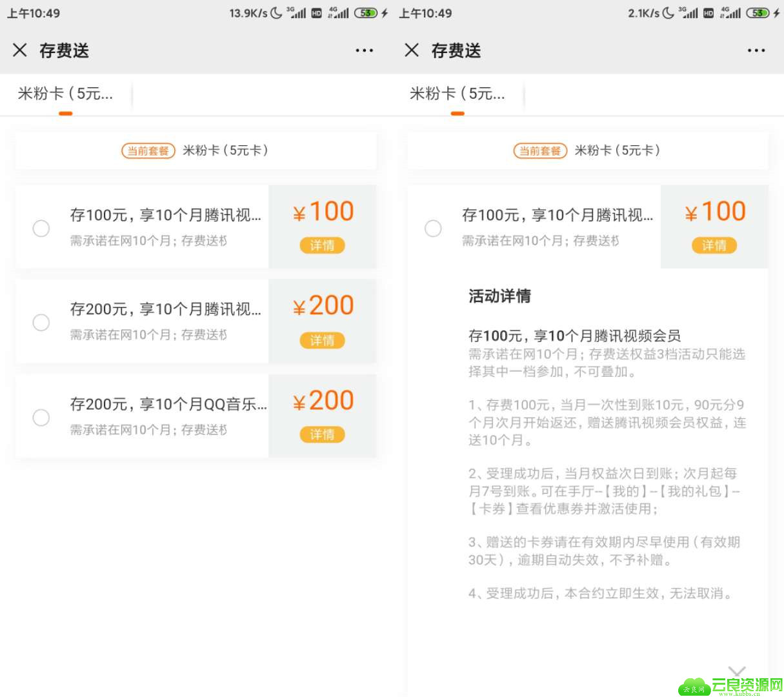Tap 当前套餐 badge on left screen
The image size is (784, 697).
point(148,151)
